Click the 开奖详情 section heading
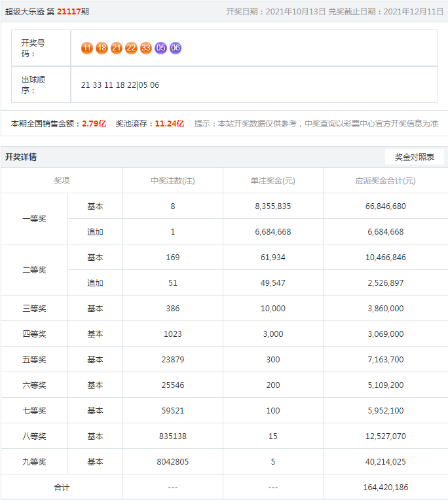The image size is (448, 500). click(21, 157)
